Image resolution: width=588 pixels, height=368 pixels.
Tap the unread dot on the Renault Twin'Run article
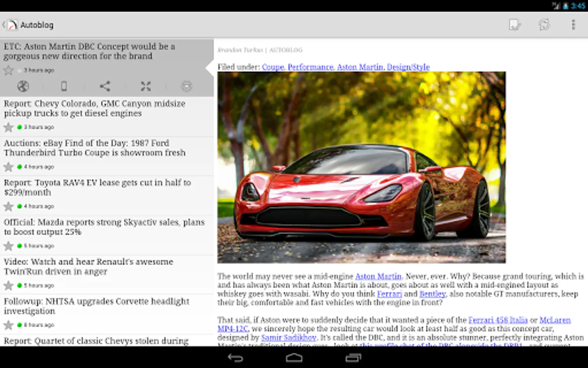[x=20, y=285]
